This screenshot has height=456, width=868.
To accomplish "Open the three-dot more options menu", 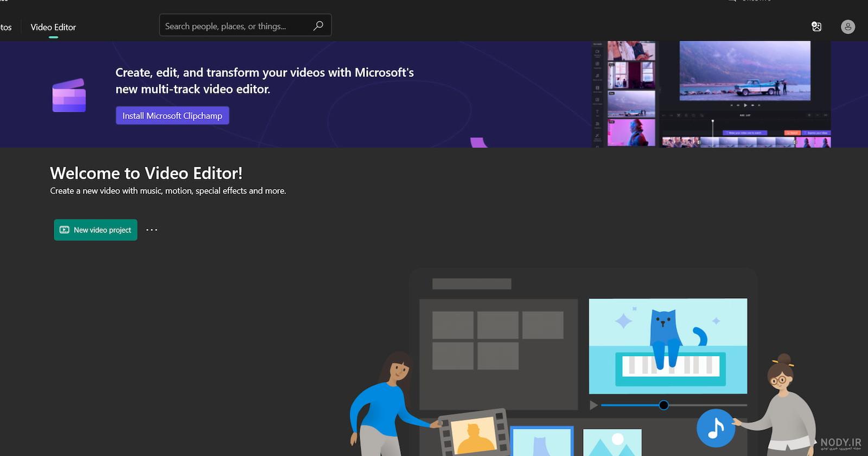I will click(x=152, y=230).
